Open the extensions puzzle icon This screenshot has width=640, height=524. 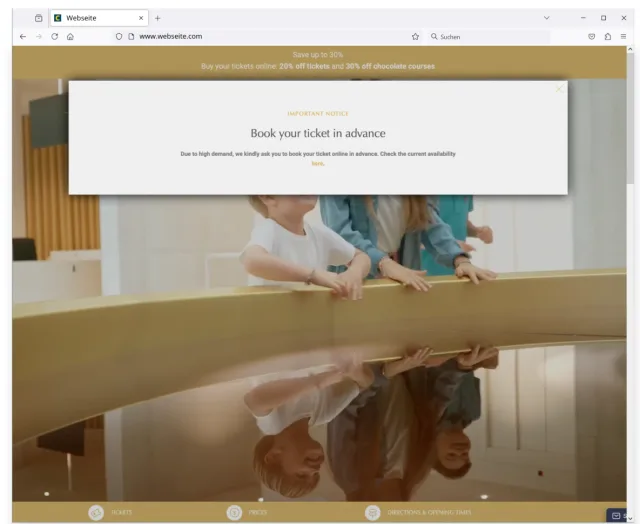(x=608, y=36)
